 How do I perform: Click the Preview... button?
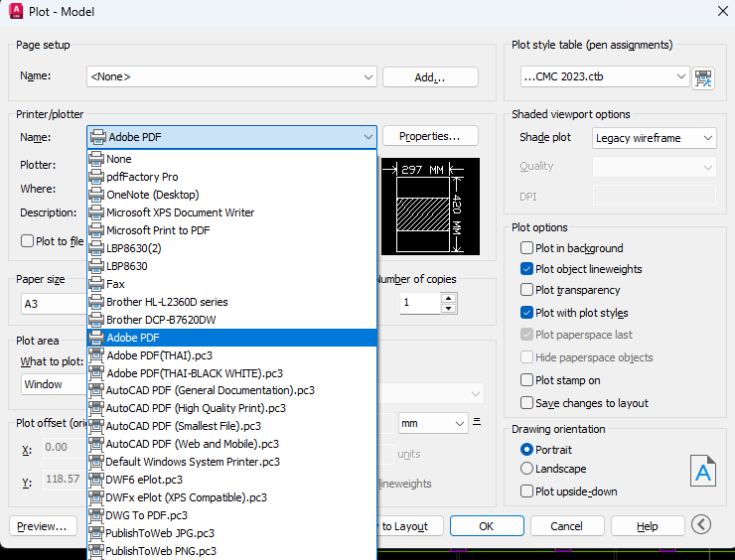pyautogui.click(x=43, y=526)
